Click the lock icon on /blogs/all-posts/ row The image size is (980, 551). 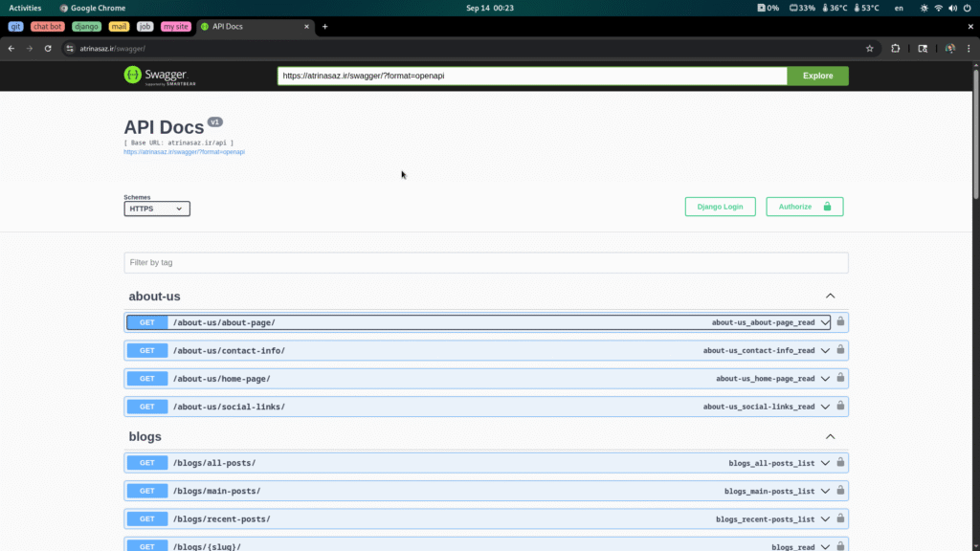tap(840, 462)
